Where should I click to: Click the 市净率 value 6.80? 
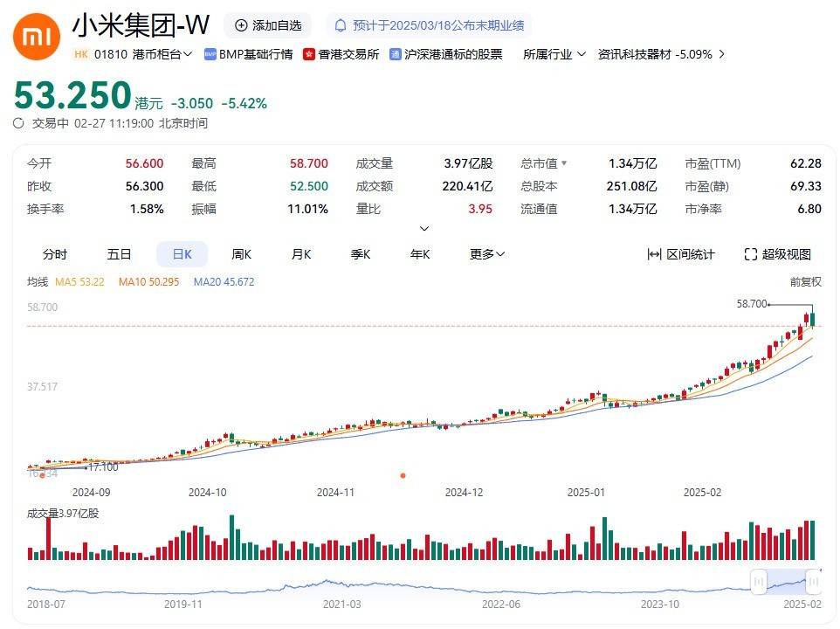pyautogui.click(x=809, y=209)
